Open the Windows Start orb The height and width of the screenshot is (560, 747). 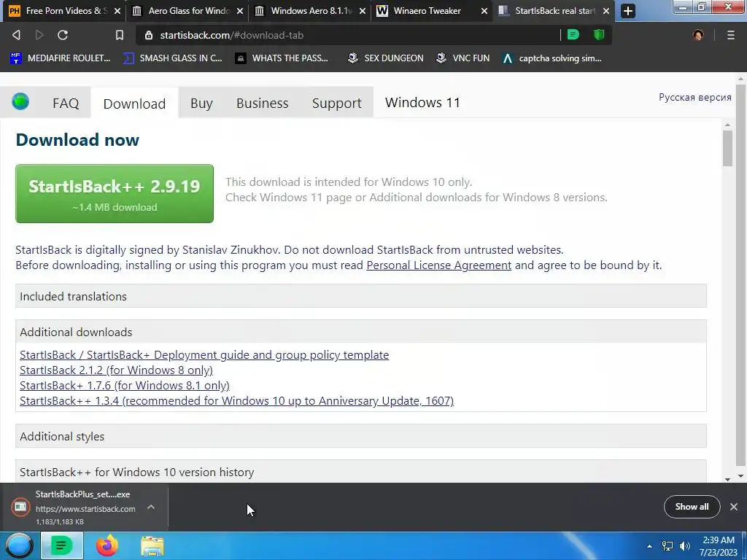pyautogui.click(x=19, y=545)
